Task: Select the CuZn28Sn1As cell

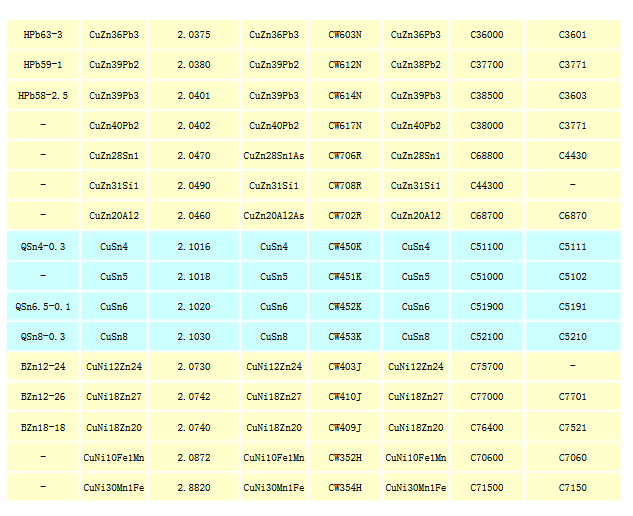Action: pyautogui.click(x=274, y=156)
